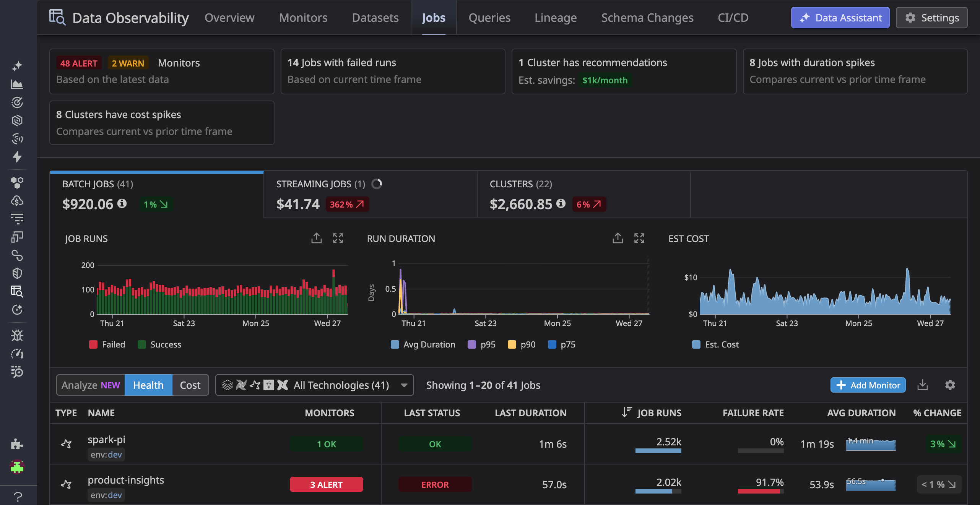Go to the Datasets tab
This screenshot has width=980, height=505.
point(375,18)
